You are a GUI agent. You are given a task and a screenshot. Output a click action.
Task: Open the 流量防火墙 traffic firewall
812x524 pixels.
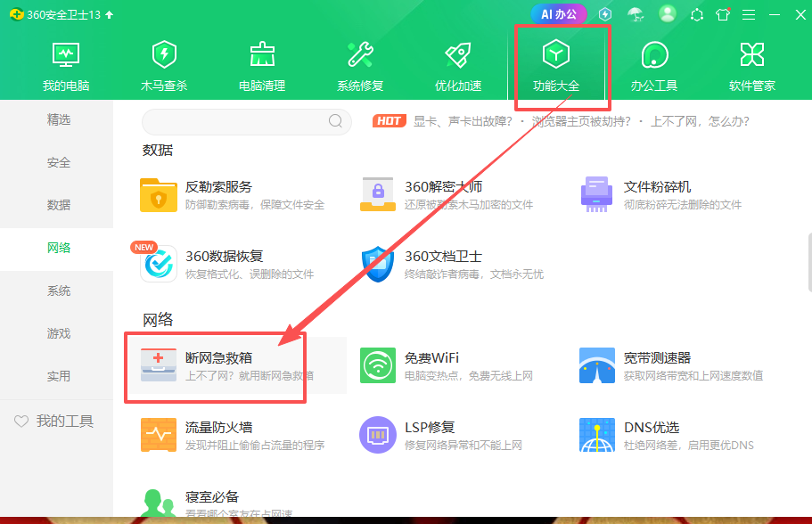coord(218,435)
